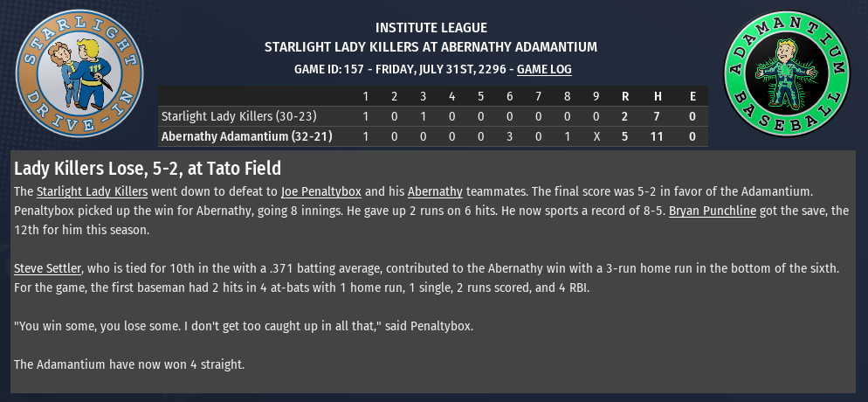This screenshot has width=868, height=402.
Task: Click the Lady Killers Lose headline
Action: point(148,168)
